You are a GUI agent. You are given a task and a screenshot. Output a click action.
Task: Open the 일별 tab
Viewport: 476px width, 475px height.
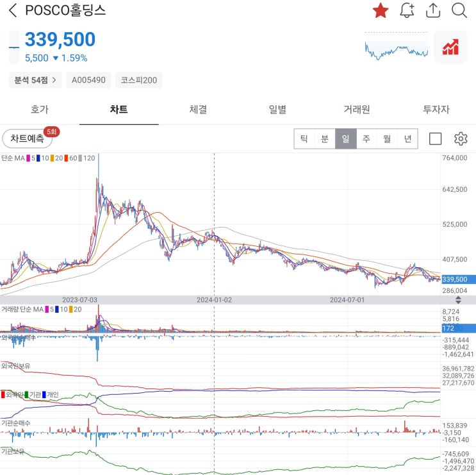[x=277, y=110]
